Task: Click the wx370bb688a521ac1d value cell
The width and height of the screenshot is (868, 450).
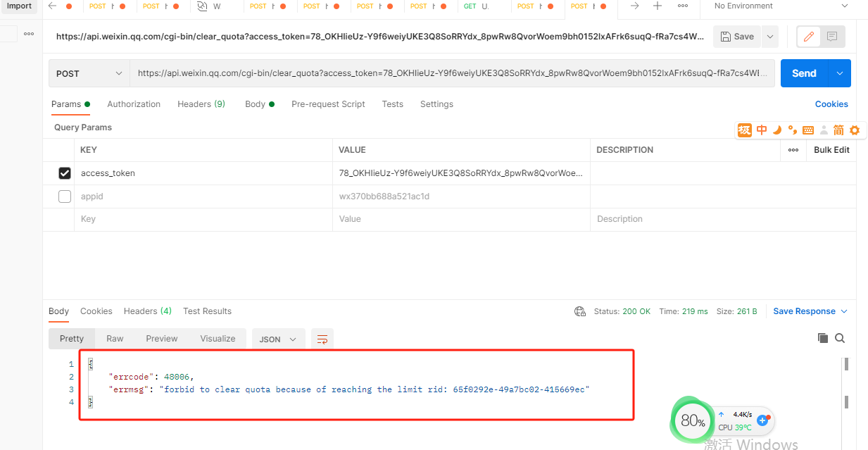Action: click(461, 196)
